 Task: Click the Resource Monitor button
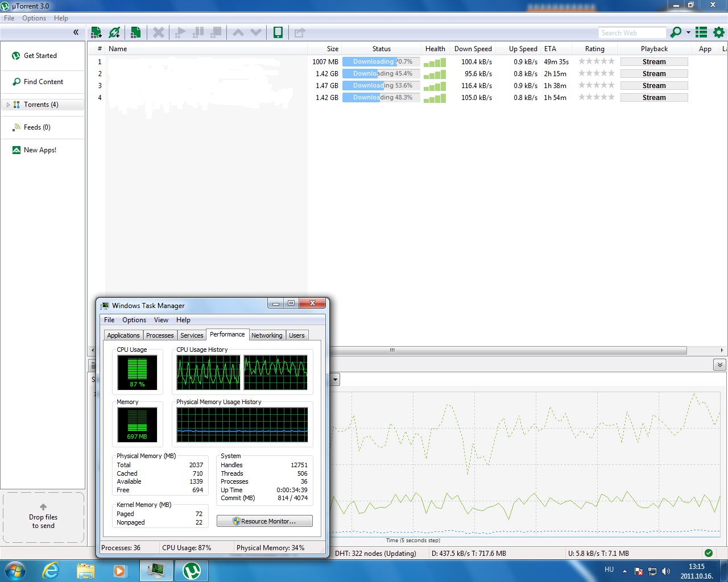click(x=264, y=521)
